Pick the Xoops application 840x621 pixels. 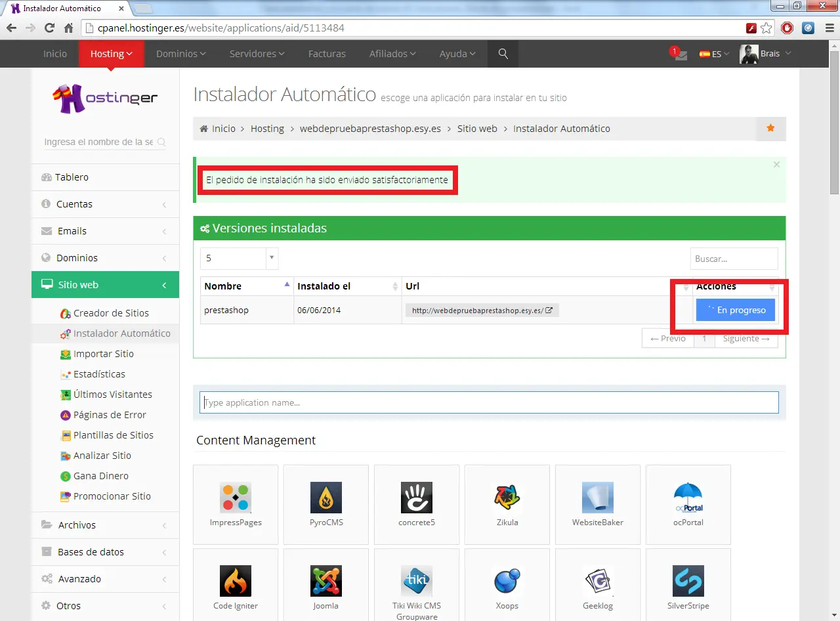pos(507,586)
